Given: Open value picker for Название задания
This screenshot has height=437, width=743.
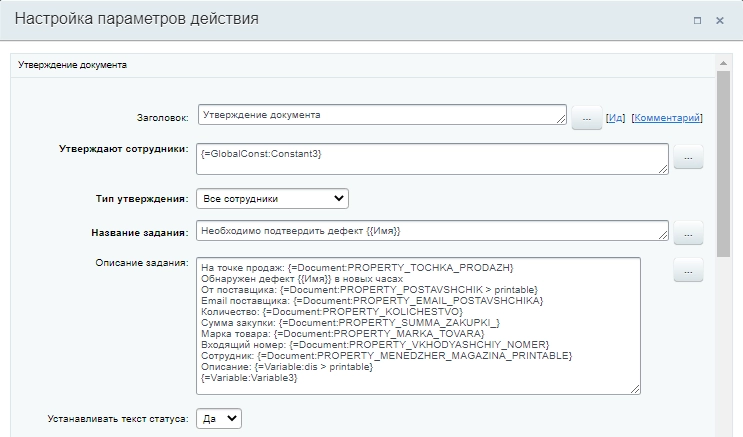Looking at the screenshot, I should pos(688,233).
